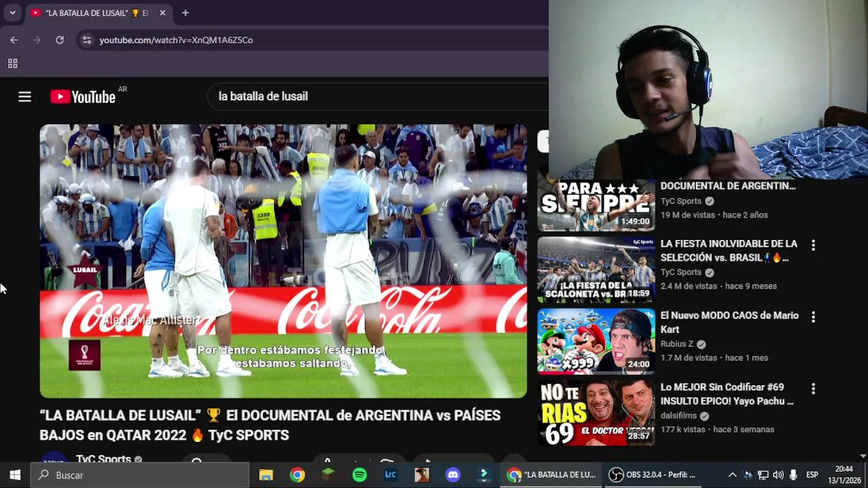
Task: Open the Windows Start menu
Action: coord(15,475)
